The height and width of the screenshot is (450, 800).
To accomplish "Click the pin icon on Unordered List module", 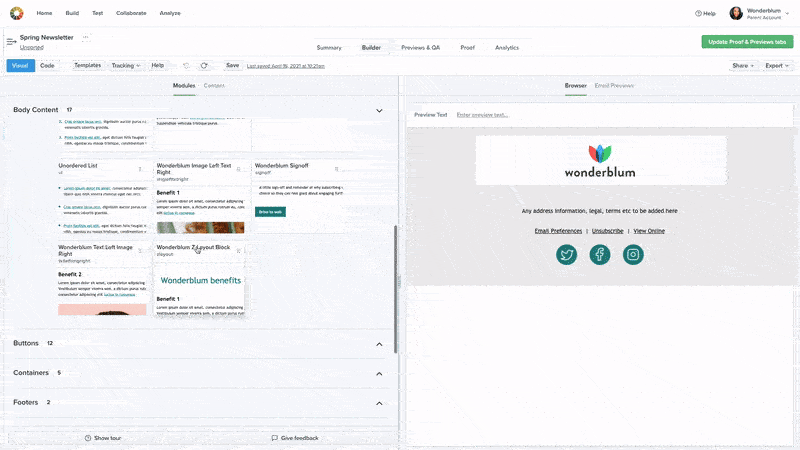I will pos(140,169).
